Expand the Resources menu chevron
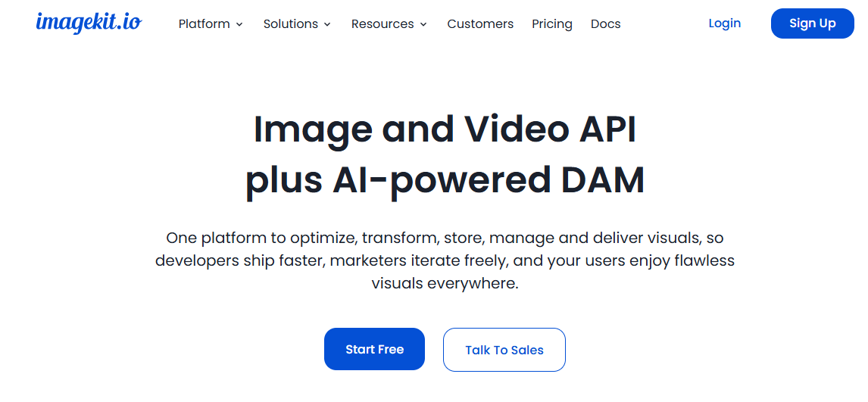Viewport: 868px width, 402px height. click(x=423, y=24)
